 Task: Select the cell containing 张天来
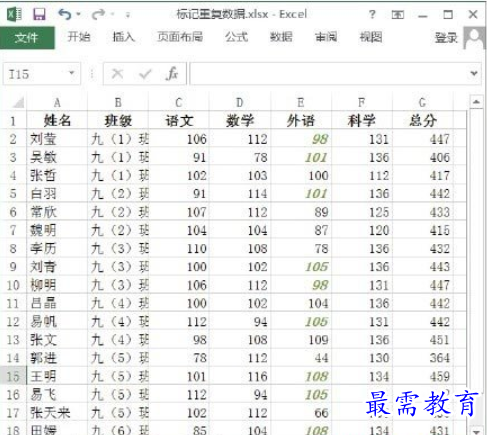point(57,413)
